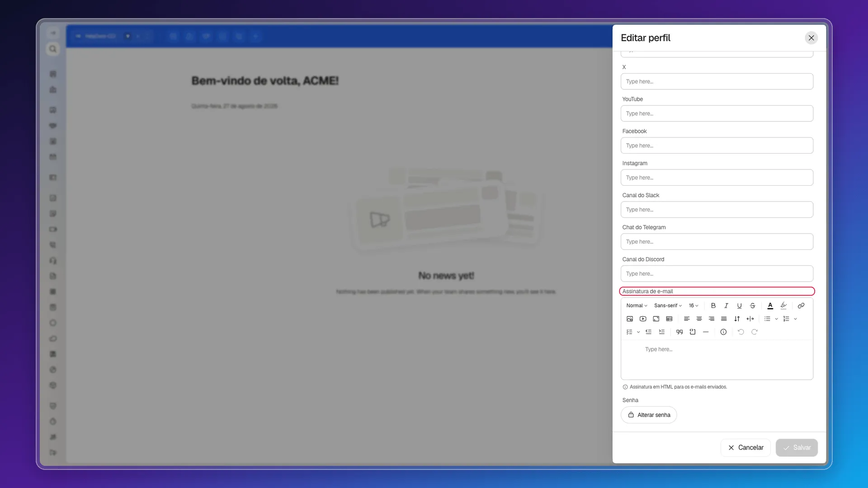Toggle bold formatting in signature editor
This screenshot has width=868, height=488.
[x=713, y=306]
